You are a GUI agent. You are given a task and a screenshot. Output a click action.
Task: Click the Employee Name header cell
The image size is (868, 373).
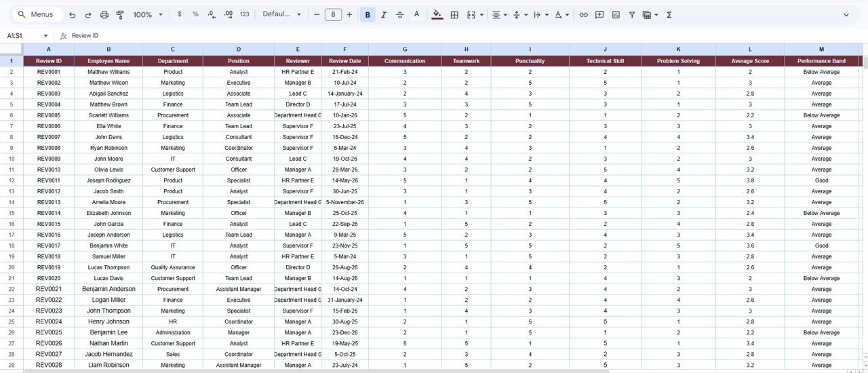[x=108, y=61]
